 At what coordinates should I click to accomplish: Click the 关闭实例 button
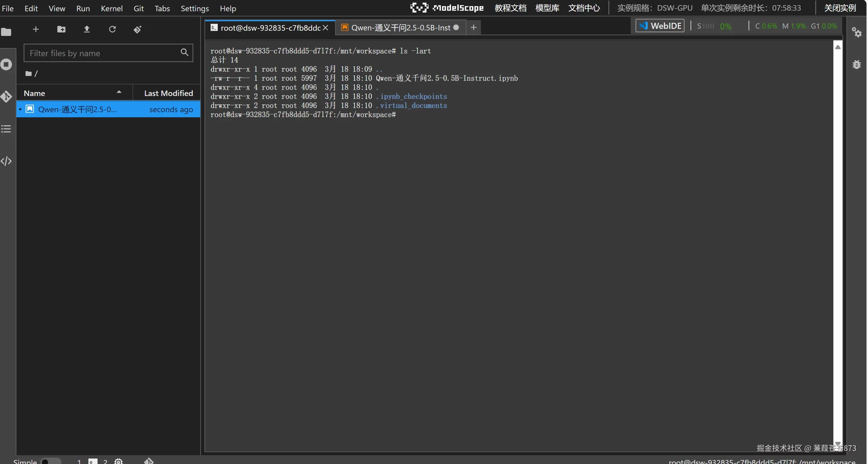[840, 8]
